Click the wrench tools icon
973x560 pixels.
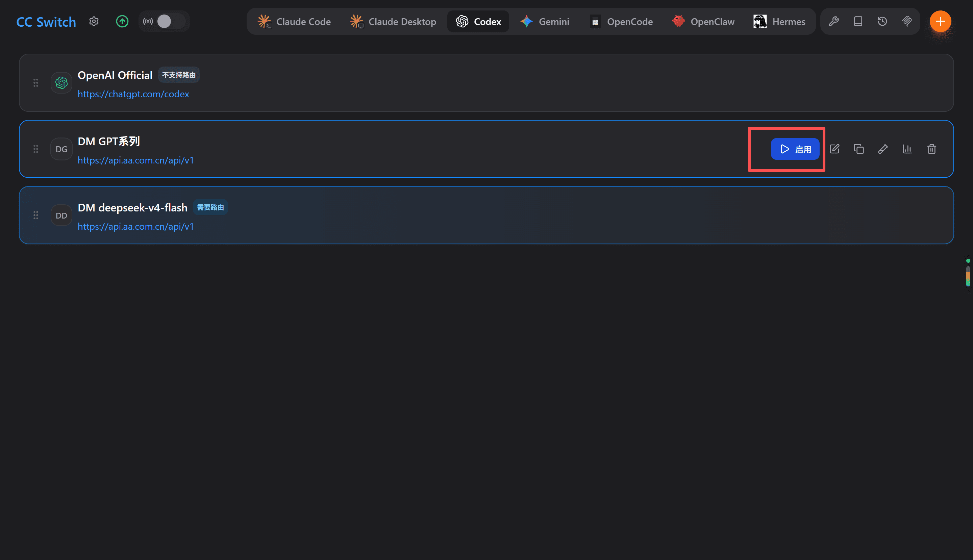click(x=834, y=21)
